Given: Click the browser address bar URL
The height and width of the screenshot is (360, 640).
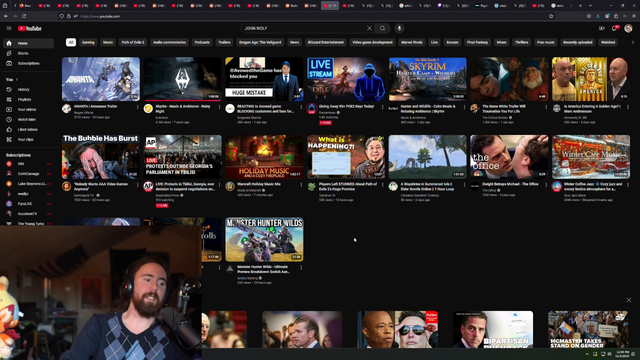Looking at the screenshot, I should [x=100, y=16].
